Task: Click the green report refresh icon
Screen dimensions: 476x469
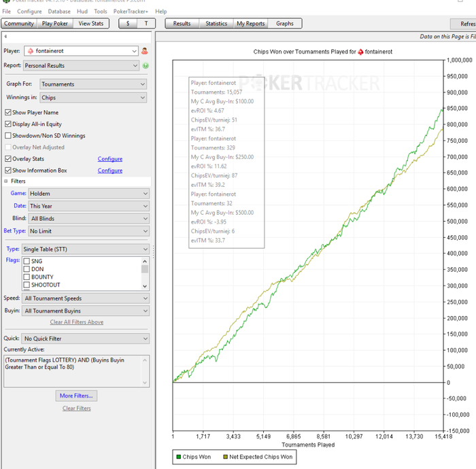Action: [x=146, y=65]
